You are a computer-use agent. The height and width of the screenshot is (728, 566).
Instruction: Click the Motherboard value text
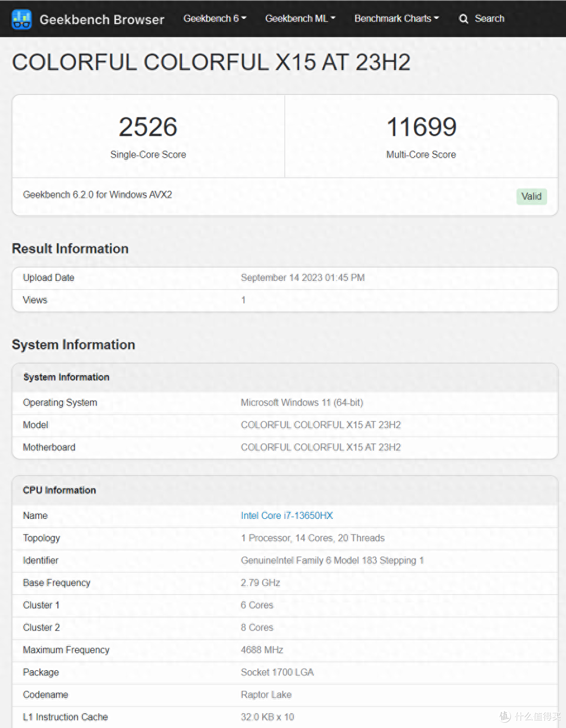coord(321,448)
